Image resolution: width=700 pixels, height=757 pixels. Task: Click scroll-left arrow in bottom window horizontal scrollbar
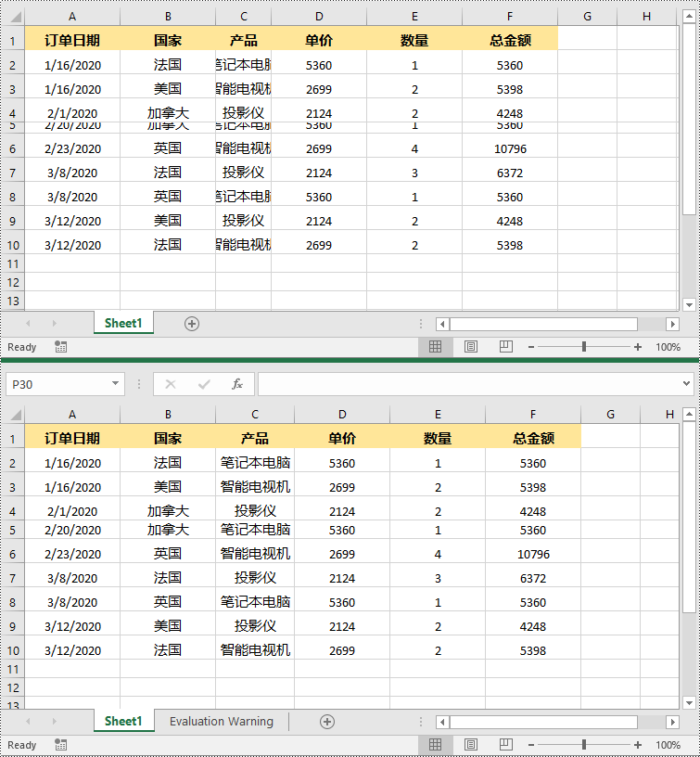[x=442, y=723]
